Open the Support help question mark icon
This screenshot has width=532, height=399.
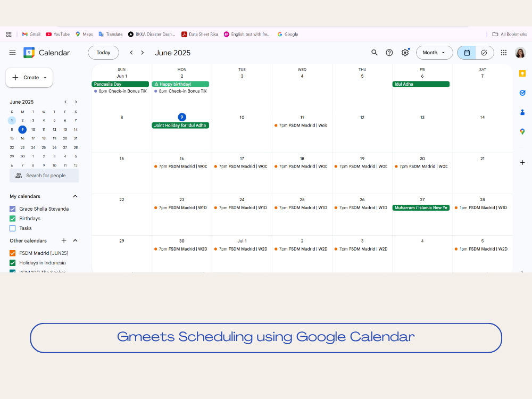(x=389, y=53)
